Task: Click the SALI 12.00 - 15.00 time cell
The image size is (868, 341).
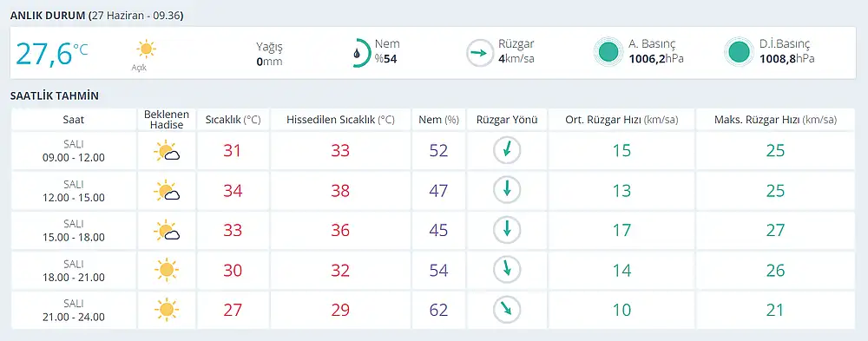Action: pos(74,191)
